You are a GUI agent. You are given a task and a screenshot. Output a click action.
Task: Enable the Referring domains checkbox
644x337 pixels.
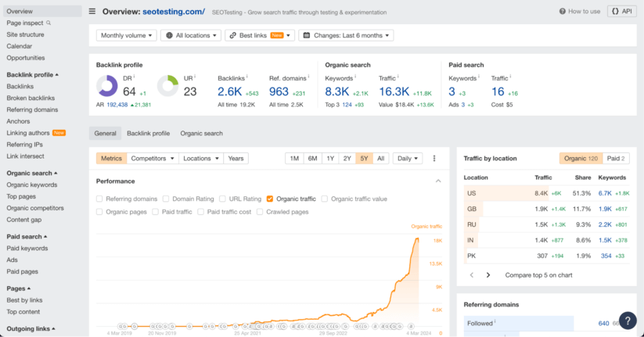point(99,199)
